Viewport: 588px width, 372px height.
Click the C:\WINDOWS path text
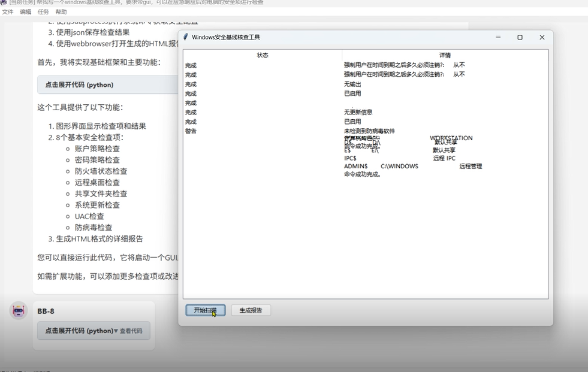pyautogui.click(x=399, y=166)
